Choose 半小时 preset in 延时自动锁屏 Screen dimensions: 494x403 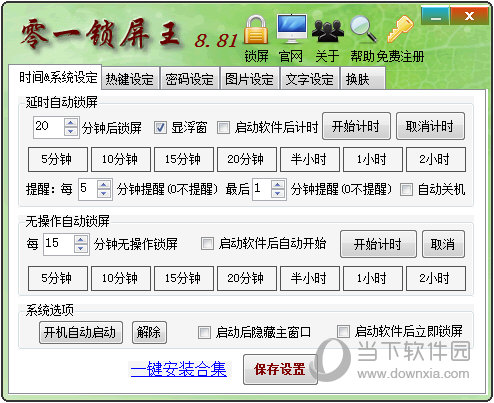coord(310,159)
